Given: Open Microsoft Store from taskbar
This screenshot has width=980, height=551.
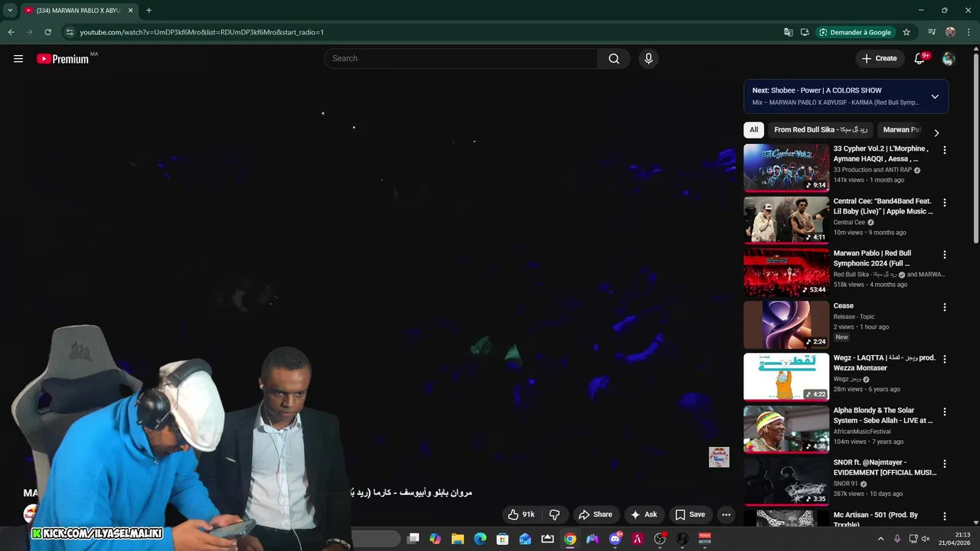Looking at the screenshot, I should tap(502, 539).
